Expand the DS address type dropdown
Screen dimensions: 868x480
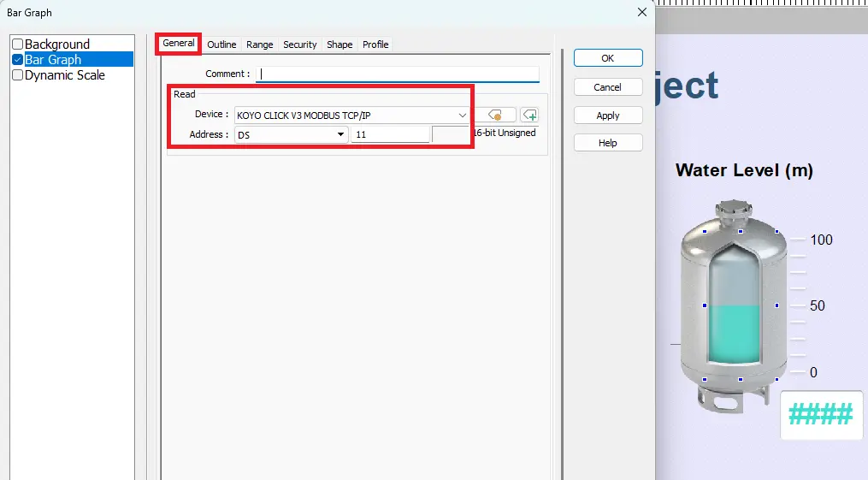340,134
